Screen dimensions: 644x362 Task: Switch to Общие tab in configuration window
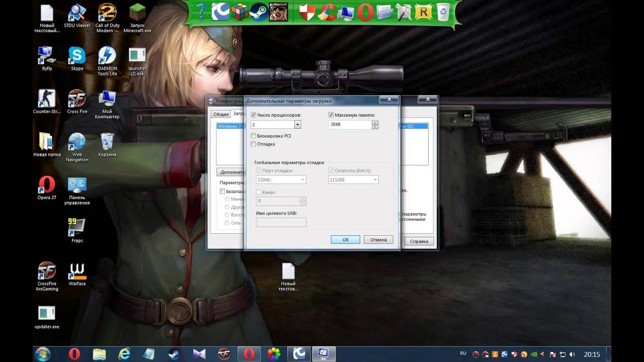click(x=220, y=114)
